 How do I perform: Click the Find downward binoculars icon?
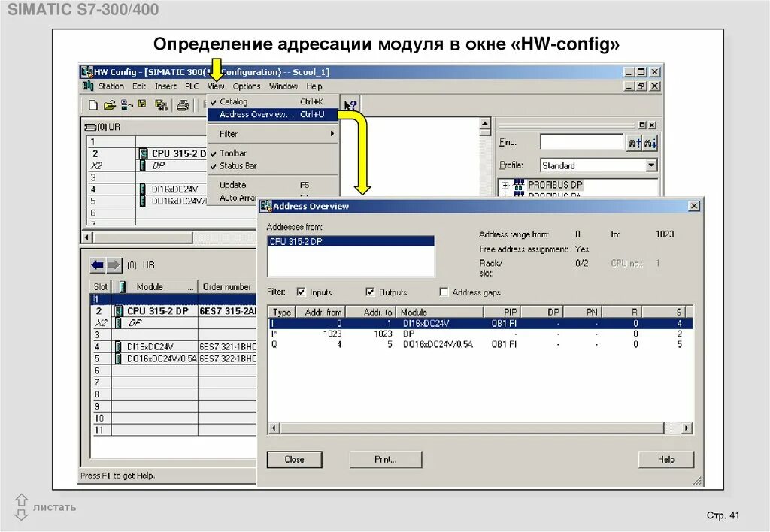pos(650,143)
